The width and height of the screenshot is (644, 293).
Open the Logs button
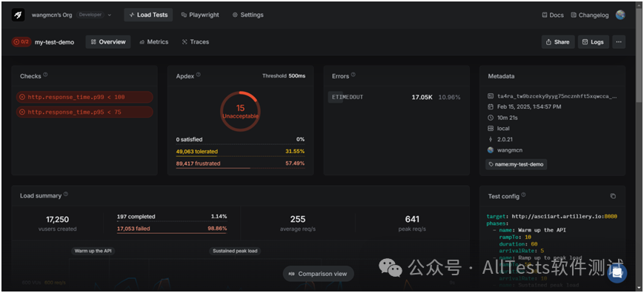(593, 41)
